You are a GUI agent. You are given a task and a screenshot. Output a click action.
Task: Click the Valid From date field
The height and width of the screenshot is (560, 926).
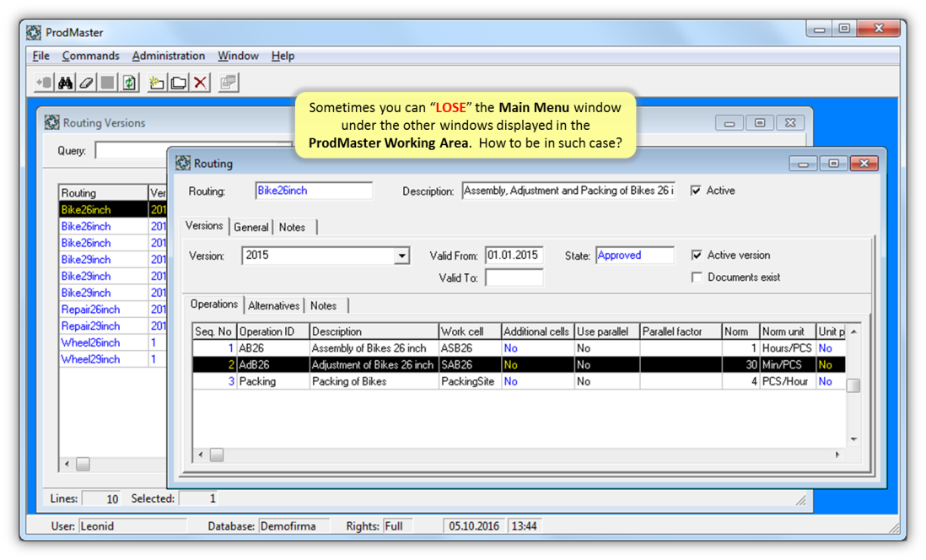[x=514, y=256]
